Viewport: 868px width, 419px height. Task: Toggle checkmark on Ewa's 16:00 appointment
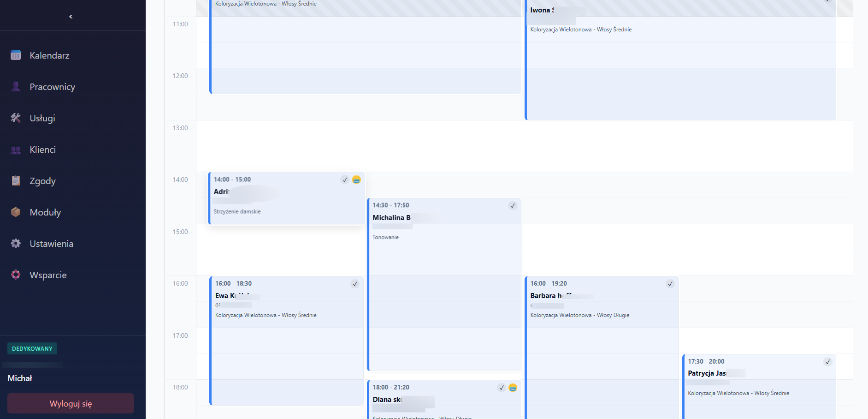click(355, 284)
